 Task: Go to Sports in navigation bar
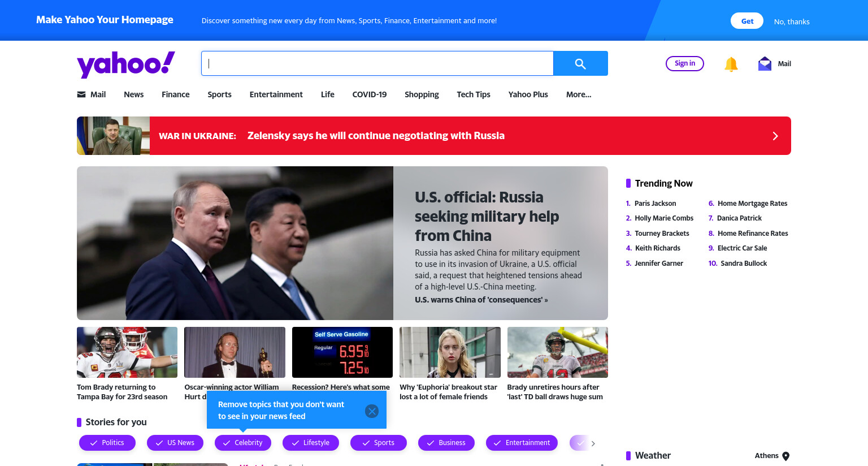[219, 94]
